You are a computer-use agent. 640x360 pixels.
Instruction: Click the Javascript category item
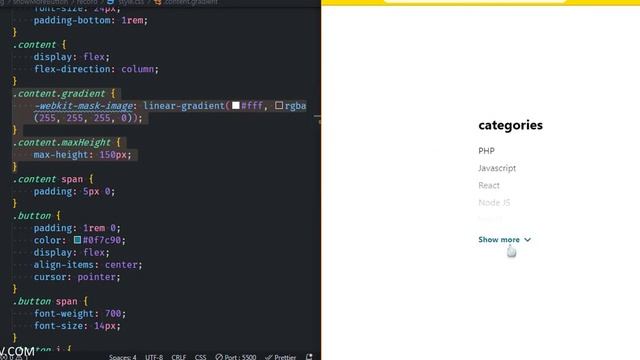click(x=497, y=168)
